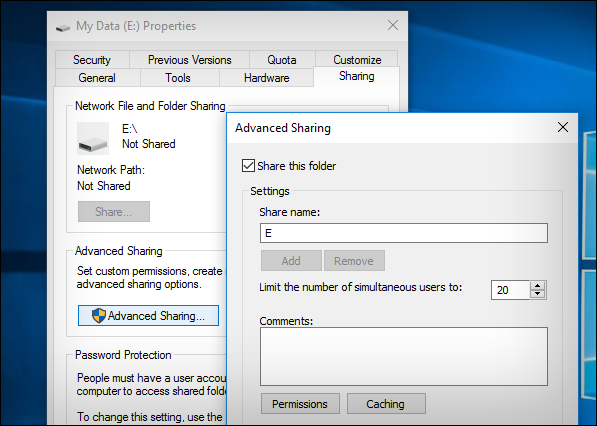Image resolution: width=597 pixels, height=426 pixels.
Task: Switch to the Tools tab
Action: pos(178,78)
